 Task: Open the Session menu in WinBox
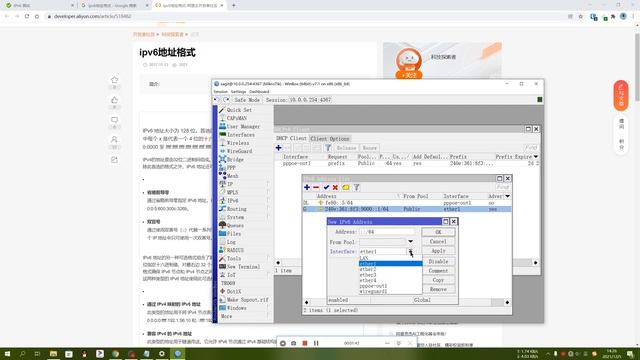click(x=220, y=91)
